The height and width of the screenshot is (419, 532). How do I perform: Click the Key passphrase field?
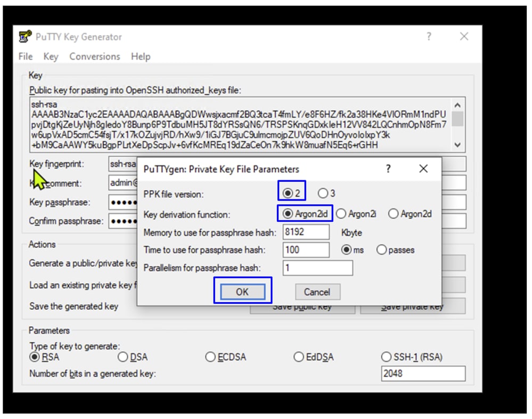point(123,203)
